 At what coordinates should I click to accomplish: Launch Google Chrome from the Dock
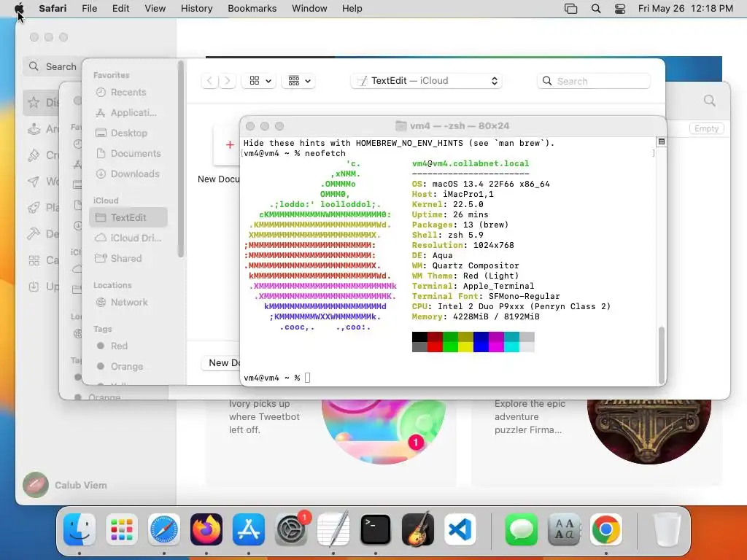[x=606, y=529]
